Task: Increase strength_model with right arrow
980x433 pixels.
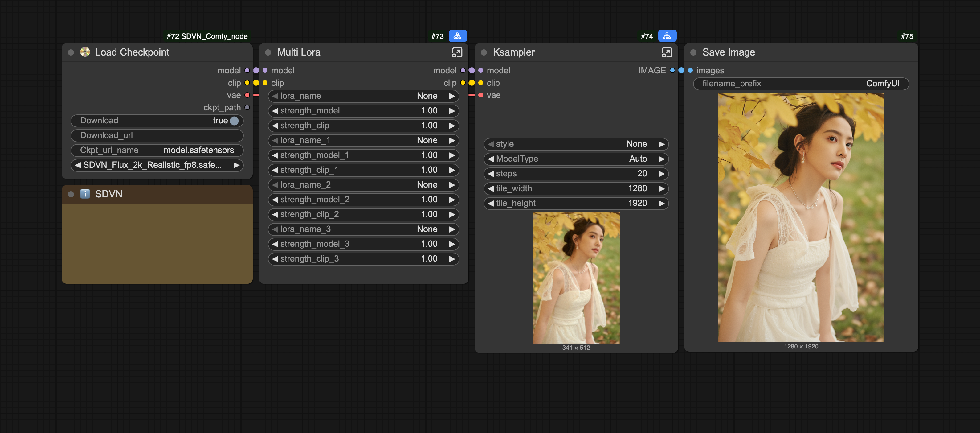Action: coord(452,111)
